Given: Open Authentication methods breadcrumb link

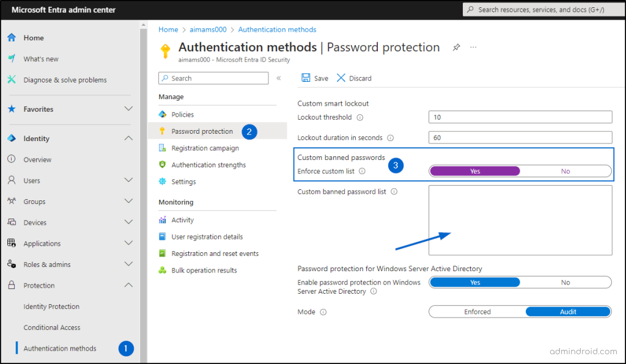Looking at the screenshot, I should [277, 29].
